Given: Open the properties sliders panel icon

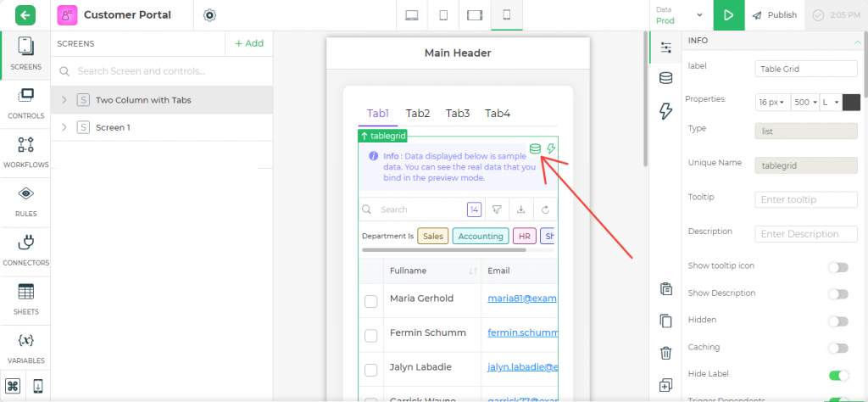Looking at the screenshot, I should 666,47.
